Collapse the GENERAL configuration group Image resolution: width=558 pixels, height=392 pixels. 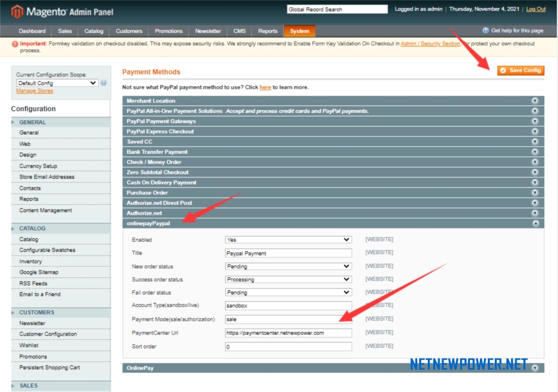pyautogui.click(x=61, y=122)
